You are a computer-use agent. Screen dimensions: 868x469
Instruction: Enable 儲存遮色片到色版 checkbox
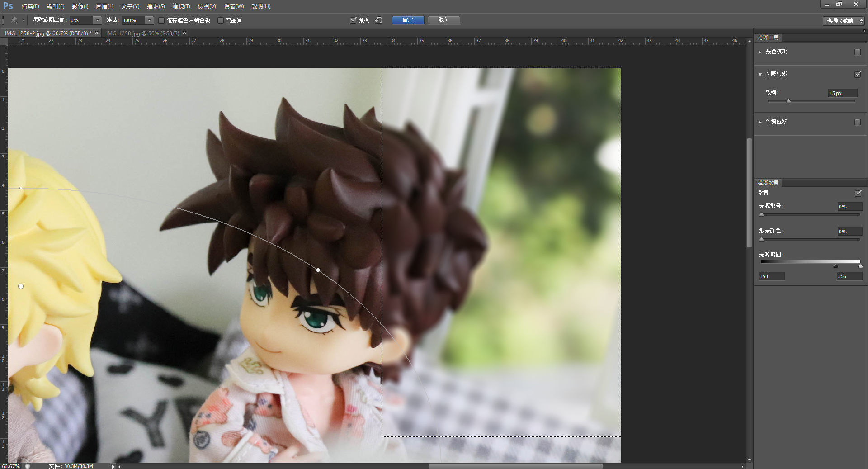point(161,20)
